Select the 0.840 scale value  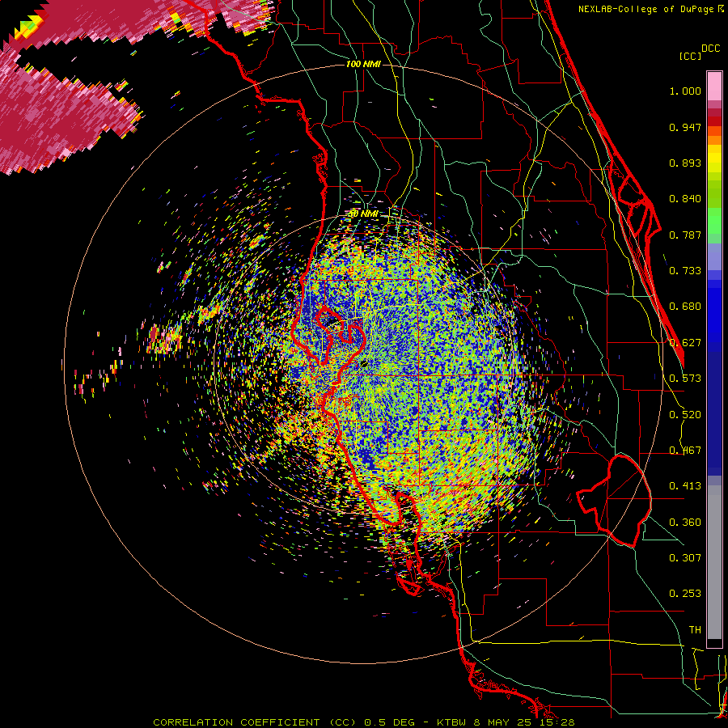(x=685, y=199)
